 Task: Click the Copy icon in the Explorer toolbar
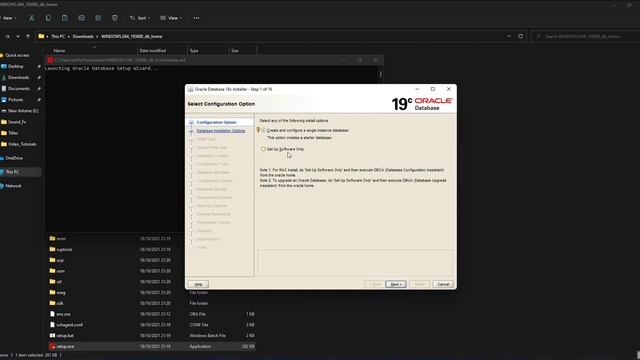click(48, 18)
